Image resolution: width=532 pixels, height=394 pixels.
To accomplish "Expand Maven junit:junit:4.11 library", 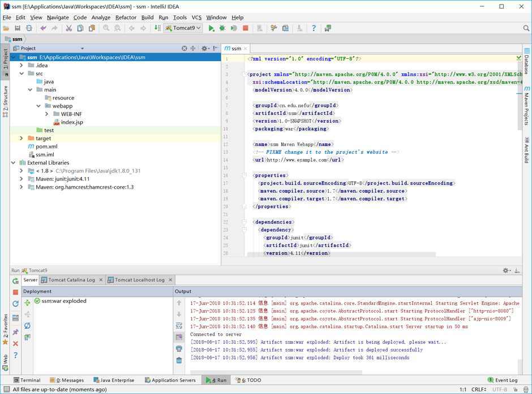I will [22, 179].
